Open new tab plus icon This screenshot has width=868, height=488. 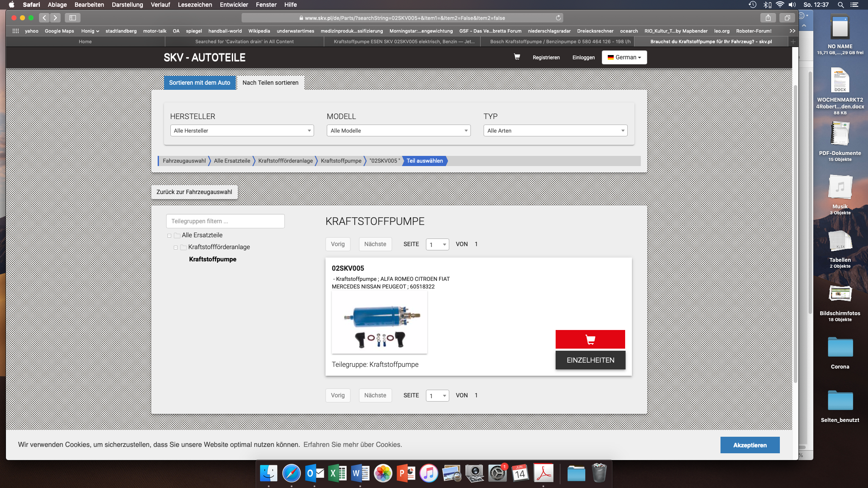click(x=793, y=42)
